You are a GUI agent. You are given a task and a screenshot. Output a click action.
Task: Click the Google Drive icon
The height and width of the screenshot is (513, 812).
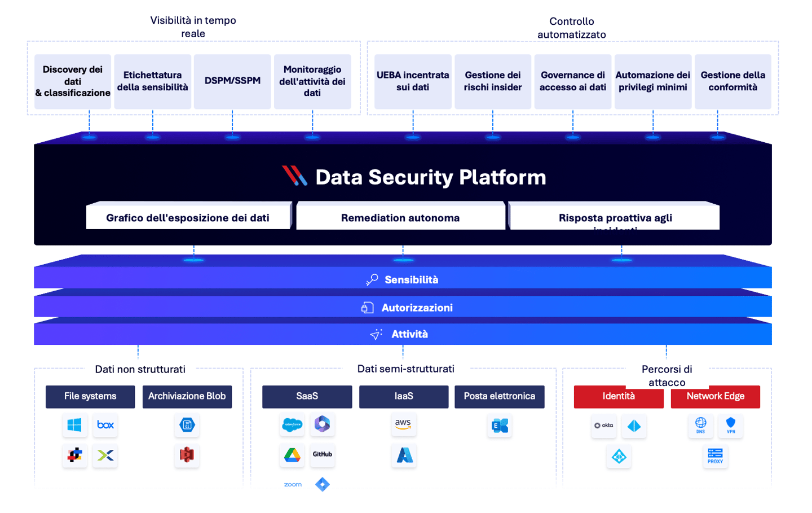292,455
